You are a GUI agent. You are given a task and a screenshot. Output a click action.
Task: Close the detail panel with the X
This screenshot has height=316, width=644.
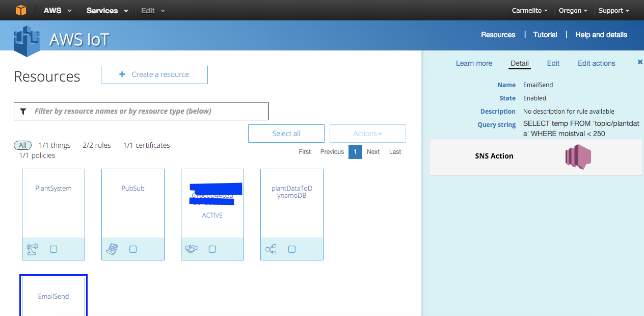pos(640,62)
